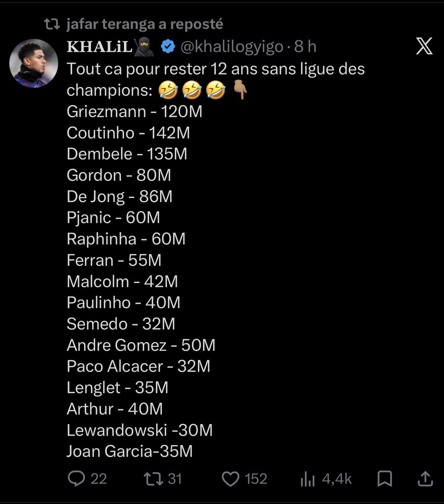Image resolution: width=444 pixels, height=504 pixels.
Task: Click the 8 h timestamp
Action: 305,47
